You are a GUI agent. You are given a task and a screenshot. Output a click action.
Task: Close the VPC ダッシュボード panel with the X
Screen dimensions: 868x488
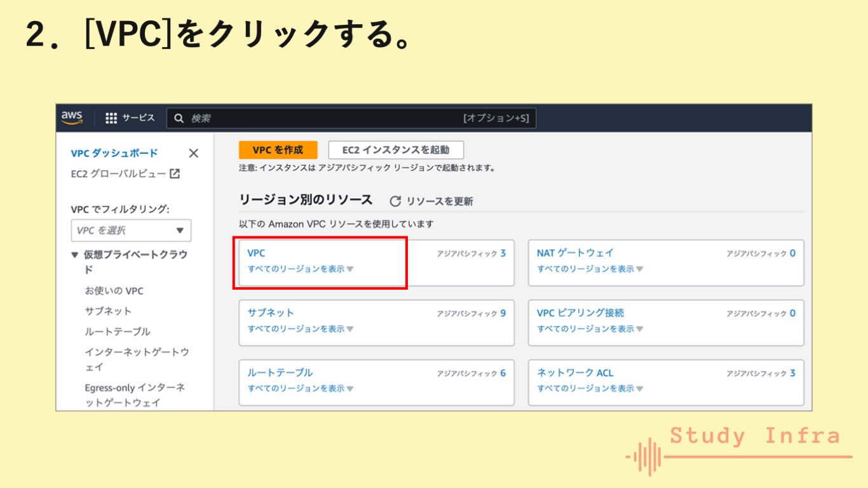click(x=194, y=153)
